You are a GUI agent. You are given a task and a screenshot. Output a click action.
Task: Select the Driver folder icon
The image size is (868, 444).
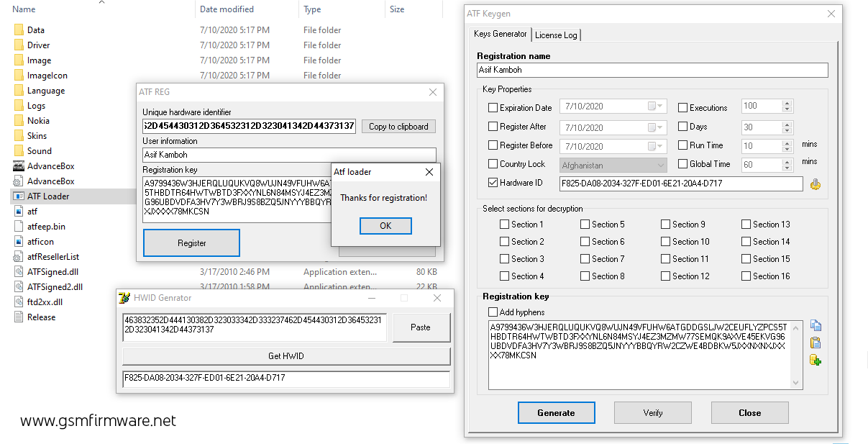pos(19,45)
